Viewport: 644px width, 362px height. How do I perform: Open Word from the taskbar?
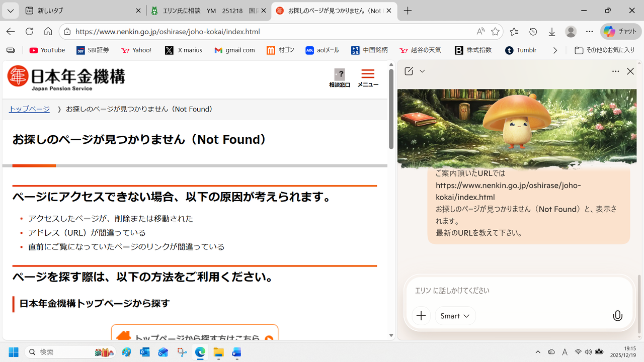tap(236, 352)
